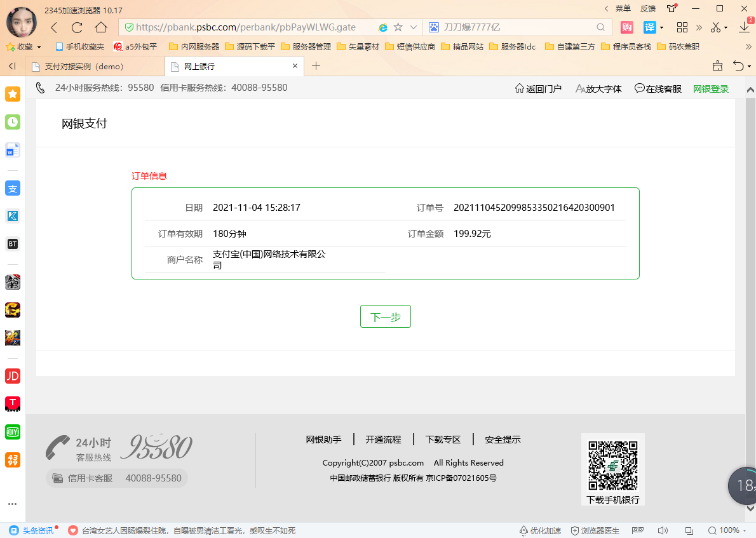Click the search magnifier icon
Screen dimensions: 756x538
coord(600,27)
